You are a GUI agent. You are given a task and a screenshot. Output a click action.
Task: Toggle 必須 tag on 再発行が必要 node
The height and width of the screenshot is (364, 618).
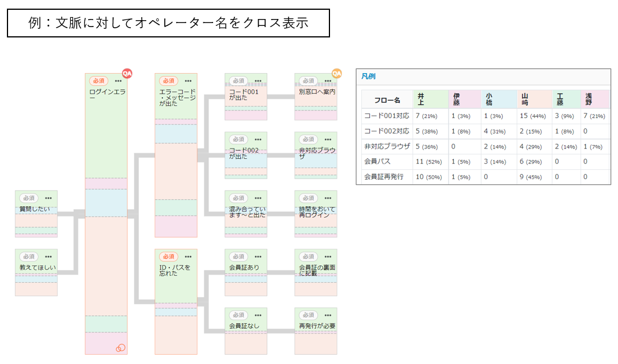coord(308,315)
